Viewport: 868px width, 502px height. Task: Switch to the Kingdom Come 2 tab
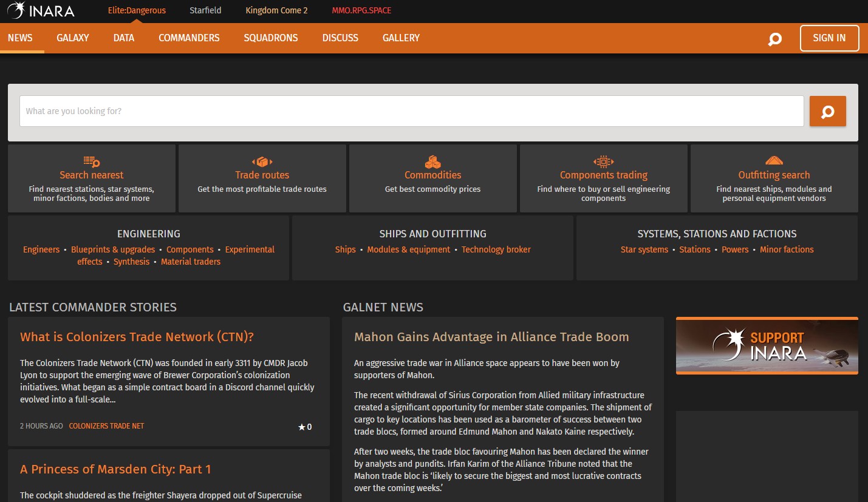(276, 10)
